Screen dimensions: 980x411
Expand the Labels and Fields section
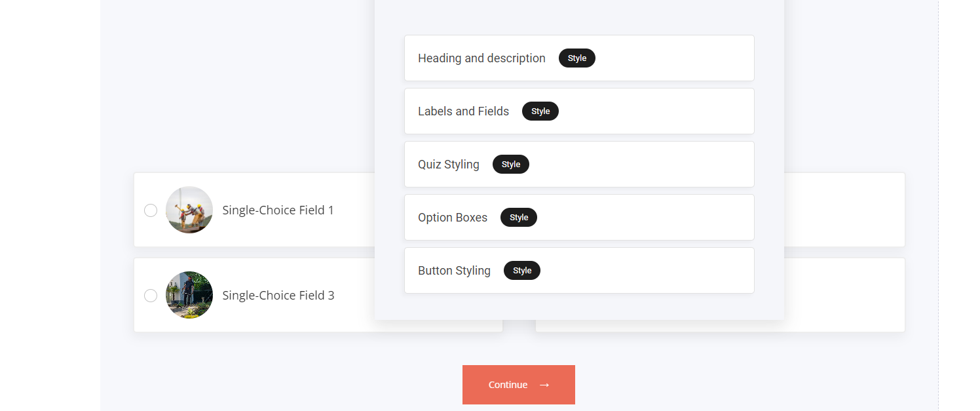pyautogui.click(x=463, y=111)
